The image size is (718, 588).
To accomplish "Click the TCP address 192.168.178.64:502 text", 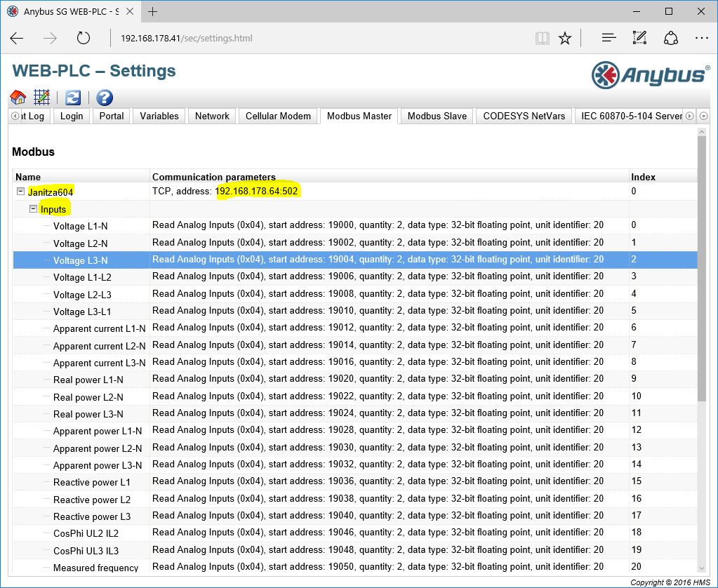I will click(x=256, y=191).
